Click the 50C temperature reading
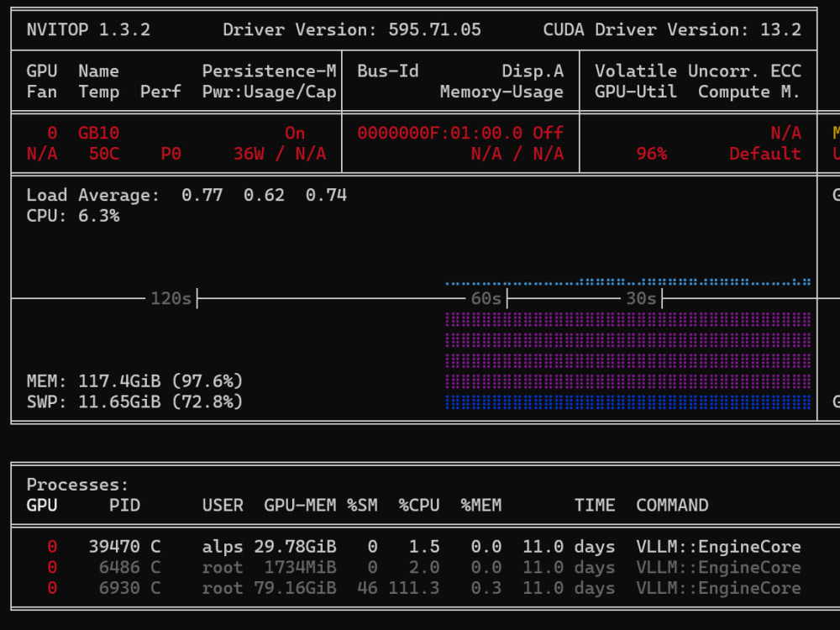Image resolution: width=840 pixels, height=630 pixels. tap(104, 154)
